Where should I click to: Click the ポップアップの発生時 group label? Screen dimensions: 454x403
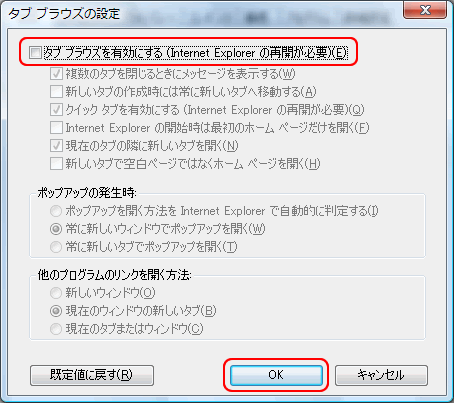pos(87,193)
